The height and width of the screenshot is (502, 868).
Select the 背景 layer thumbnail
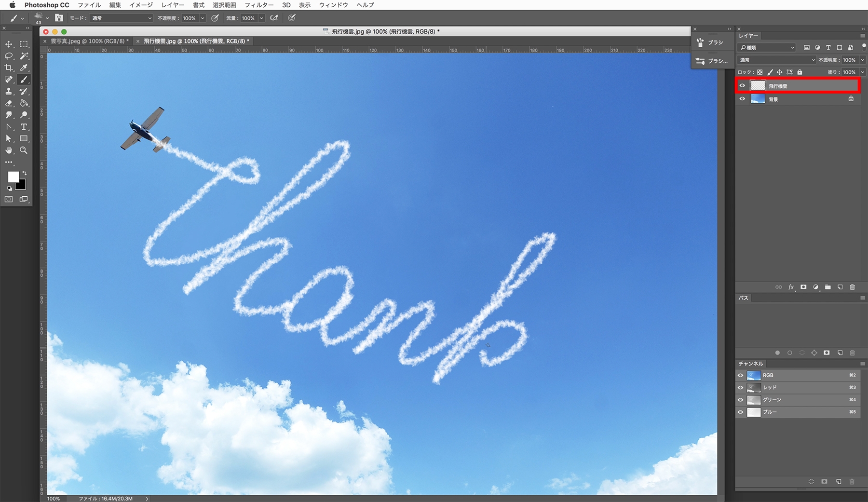[758, 99]
